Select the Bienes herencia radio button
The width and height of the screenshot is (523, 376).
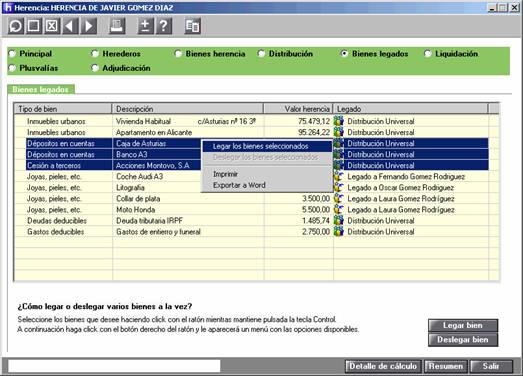coord(178,54)
